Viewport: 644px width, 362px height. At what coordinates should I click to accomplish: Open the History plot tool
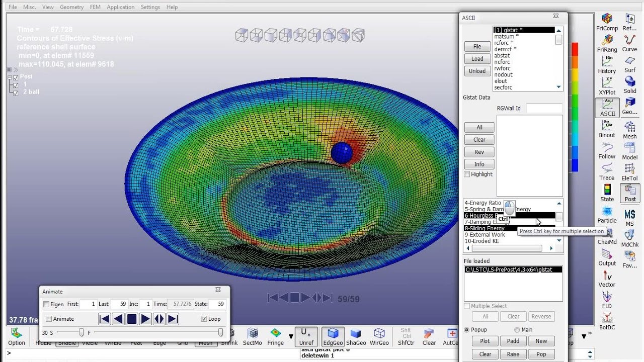click(x=607, y=65)
